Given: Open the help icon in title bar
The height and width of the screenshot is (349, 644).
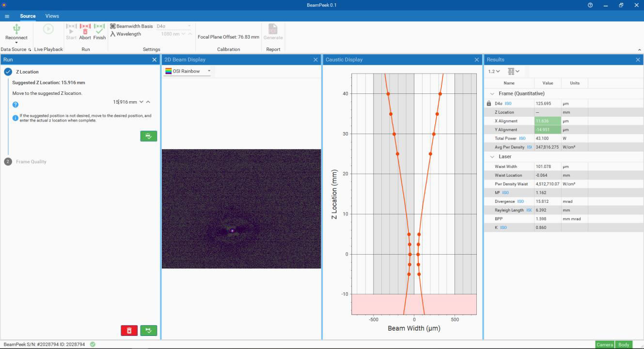Looking at the screenshot, I should tap(590, 5).
